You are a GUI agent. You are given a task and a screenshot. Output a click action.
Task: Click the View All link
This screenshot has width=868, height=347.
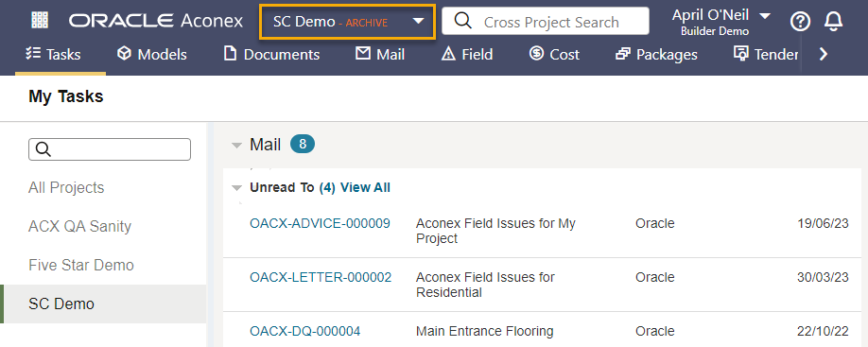[365, 187]
